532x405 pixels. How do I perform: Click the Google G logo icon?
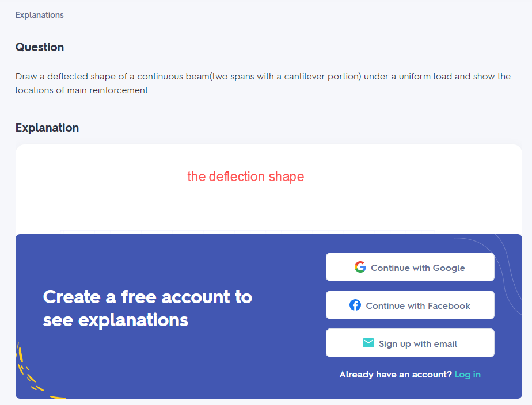360,267
